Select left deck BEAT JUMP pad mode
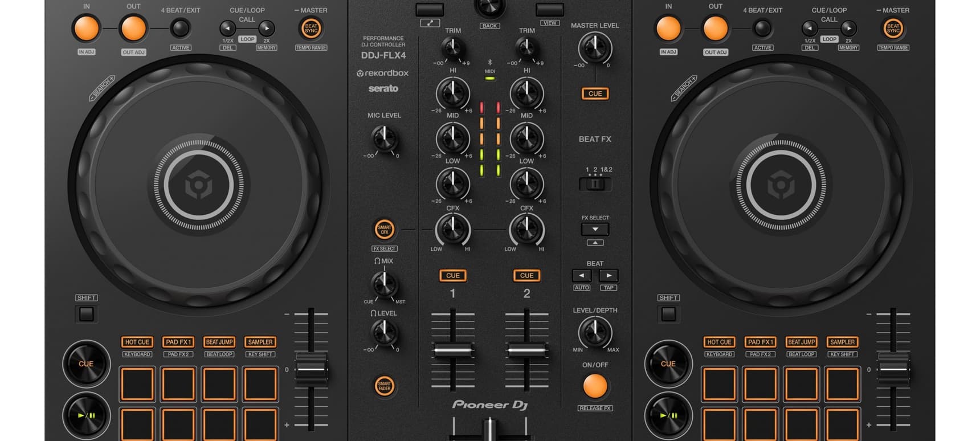 (x=219, y=342)
